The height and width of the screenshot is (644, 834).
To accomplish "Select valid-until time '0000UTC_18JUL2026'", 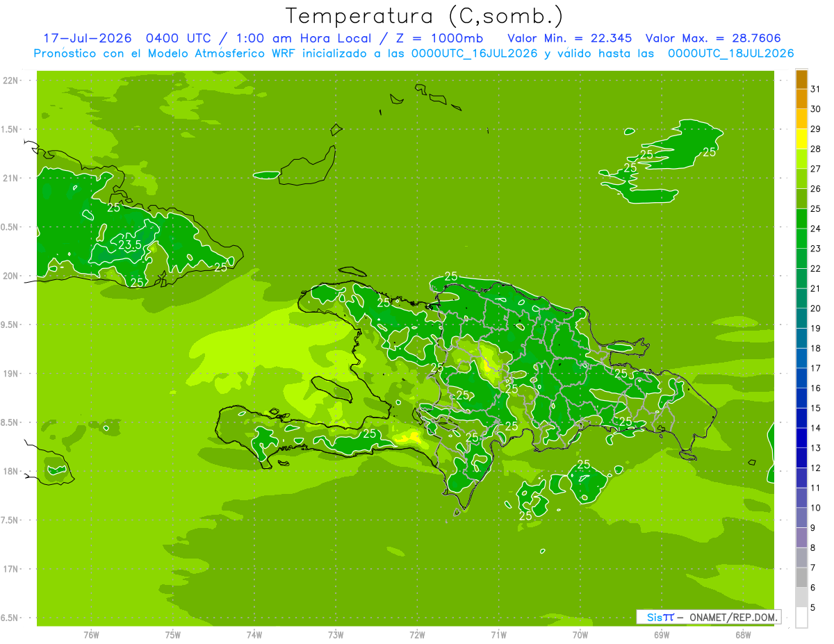I will (730, 53).
